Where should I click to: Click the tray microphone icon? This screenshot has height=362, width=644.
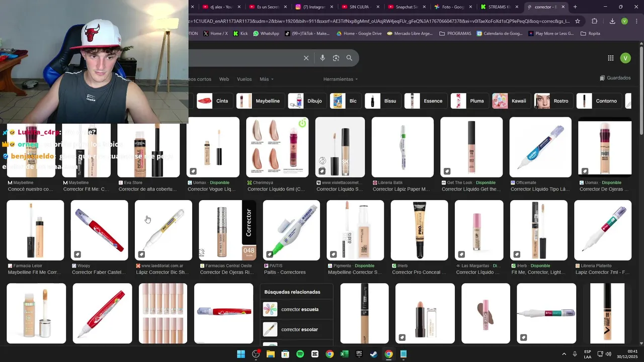575,354
